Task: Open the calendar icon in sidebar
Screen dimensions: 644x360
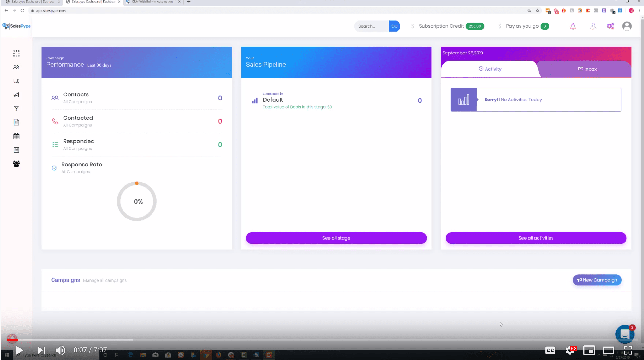Action: [16, 136]
